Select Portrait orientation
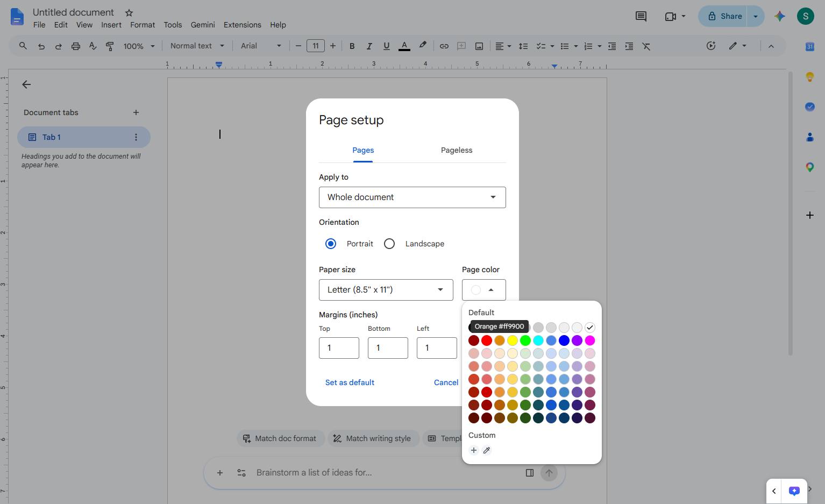825x504 pixels. tap(331, 244)
